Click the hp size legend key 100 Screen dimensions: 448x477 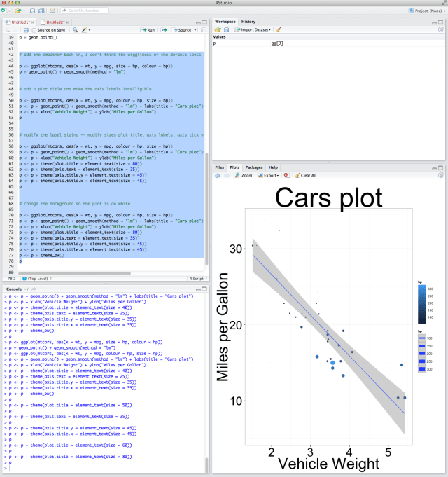422,338
